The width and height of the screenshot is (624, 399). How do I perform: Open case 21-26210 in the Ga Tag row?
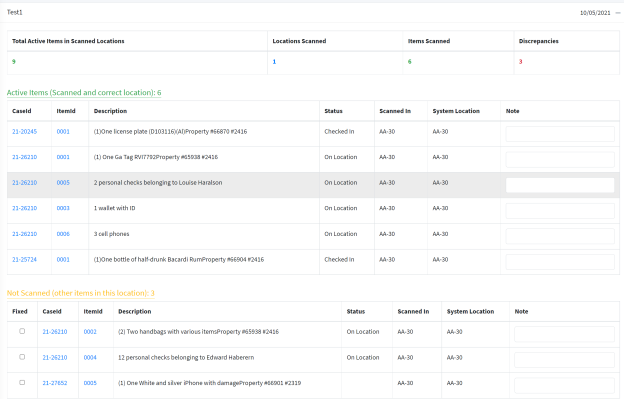pos(24,157)
